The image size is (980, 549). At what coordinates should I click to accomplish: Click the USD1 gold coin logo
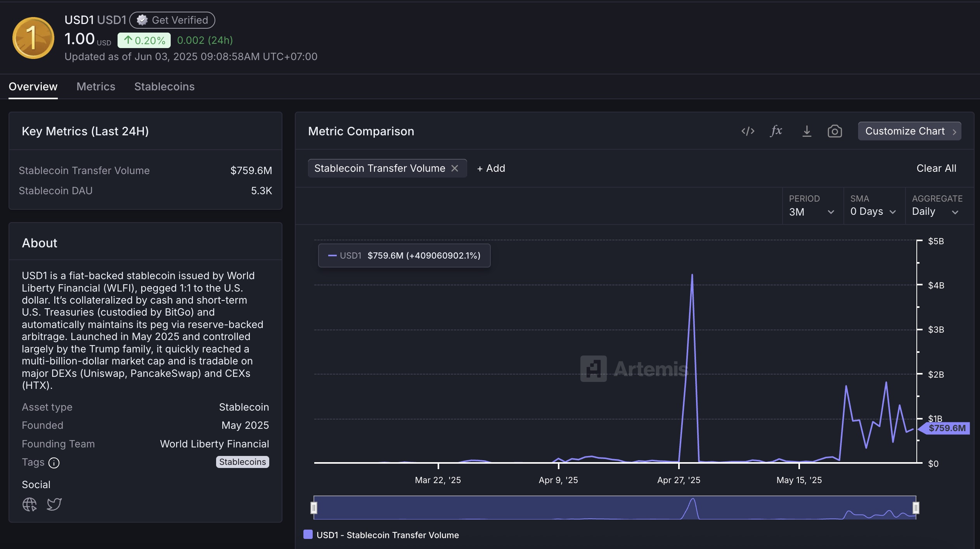pos(33,38)
